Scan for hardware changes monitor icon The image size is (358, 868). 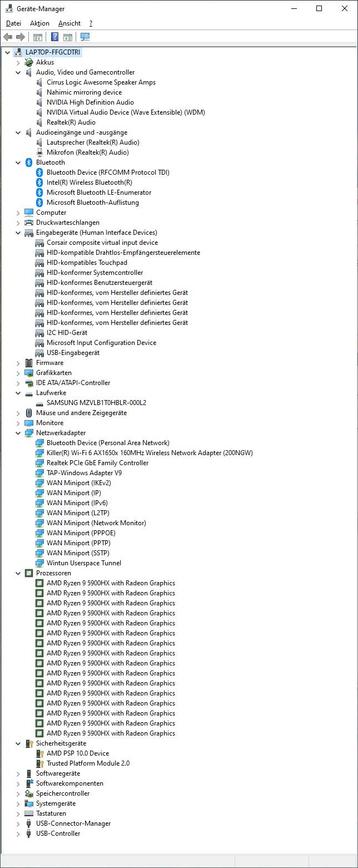(85, 37)
